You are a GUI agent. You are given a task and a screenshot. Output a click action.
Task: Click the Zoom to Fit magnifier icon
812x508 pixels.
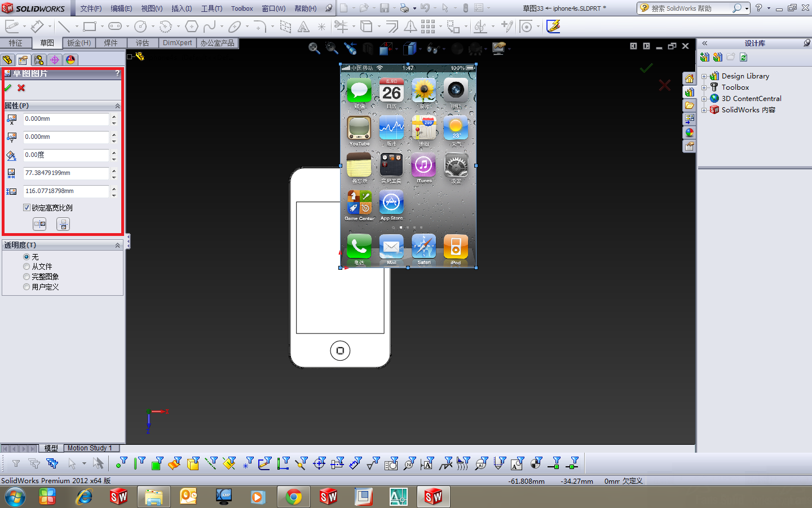pyautogui.click(x=314, y=49)
